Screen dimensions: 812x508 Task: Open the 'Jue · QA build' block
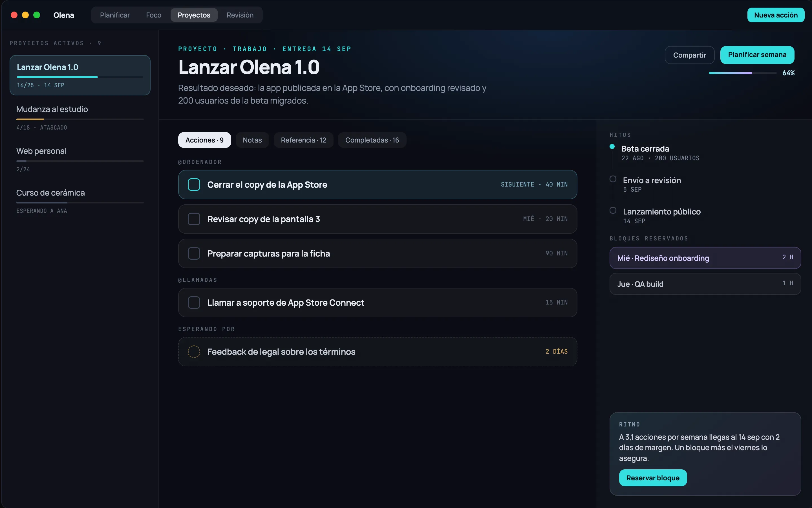click(705, 284)
